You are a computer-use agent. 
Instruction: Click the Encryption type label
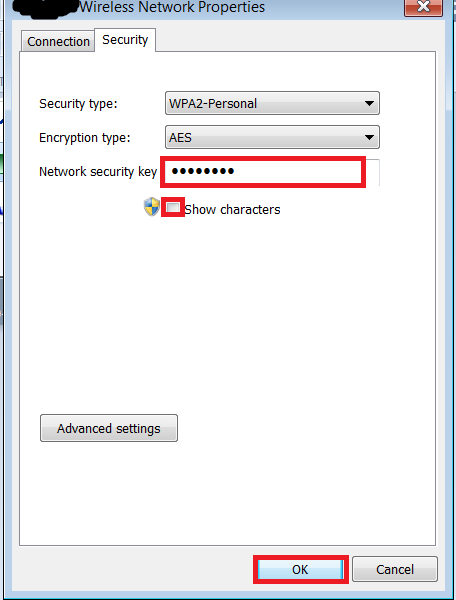[x=85, y=138]
